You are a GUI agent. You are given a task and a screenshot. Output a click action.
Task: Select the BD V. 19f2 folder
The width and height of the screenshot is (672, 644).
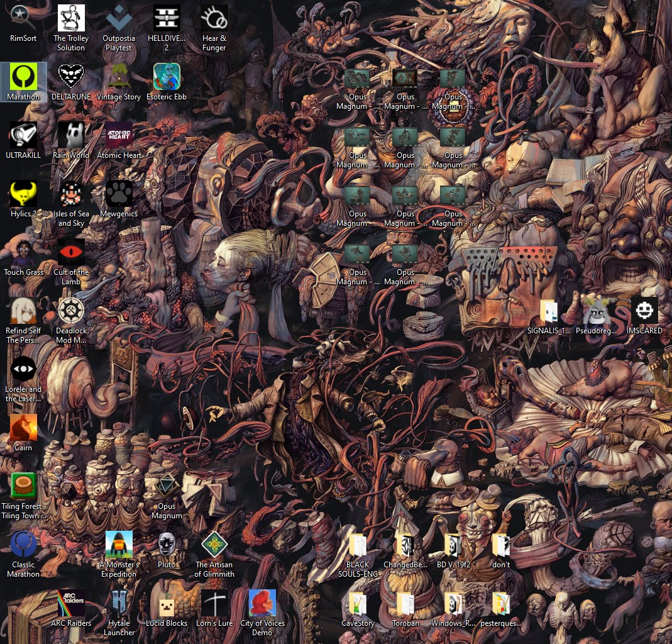(x=453, y=545)
